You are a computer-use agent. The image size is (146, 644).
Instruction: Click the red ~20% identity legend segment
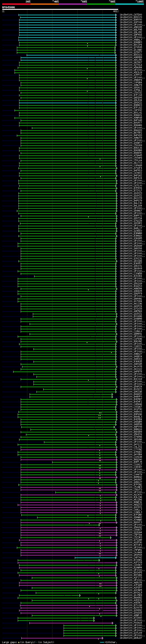pyautogui.click(x=16, y=4)
